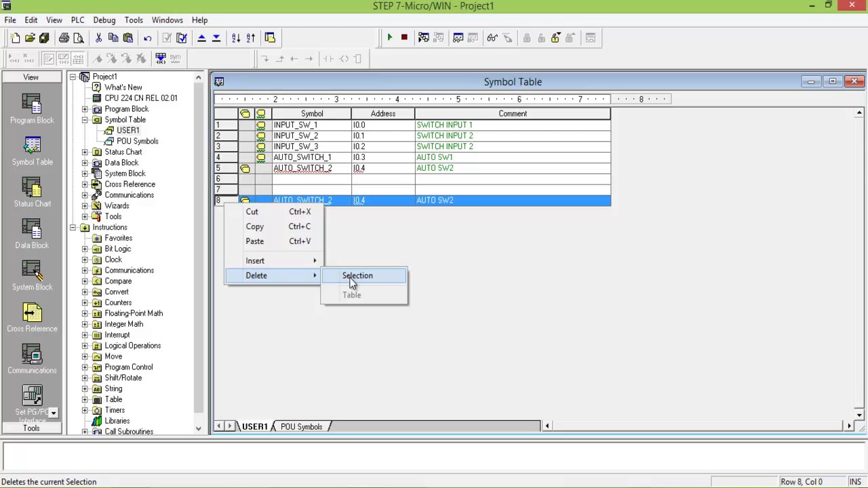This screenshot has width=868, height=488.
Task: Click the Comment column header
Action: (x=513, y=114)
